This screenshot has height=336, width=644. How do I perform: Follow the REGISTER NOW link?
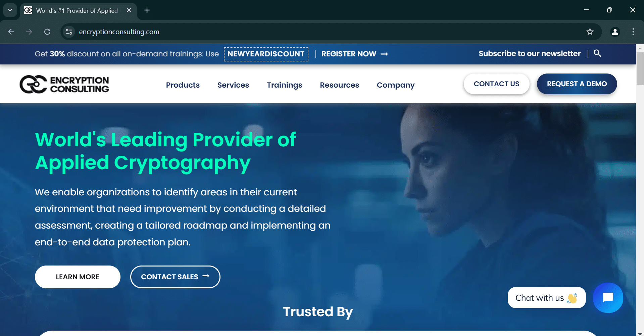click(x=355, y=54)
